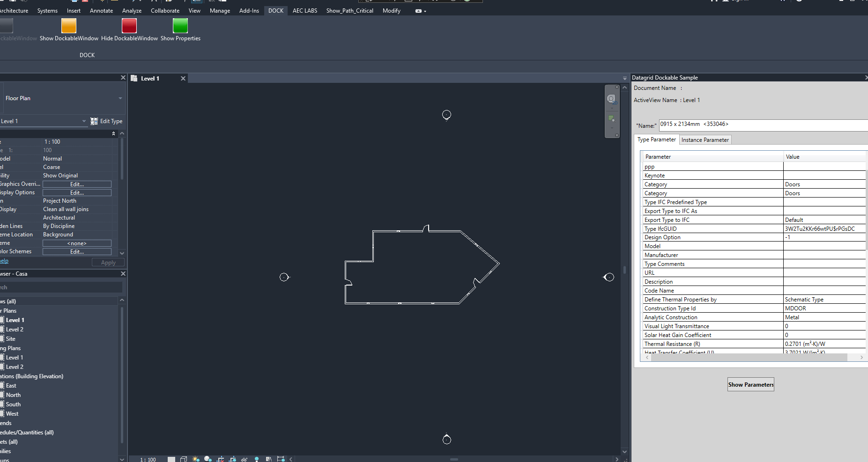
Task: Click the drawing area horizontal scrollbar thumb
Action: click(453, 459)
